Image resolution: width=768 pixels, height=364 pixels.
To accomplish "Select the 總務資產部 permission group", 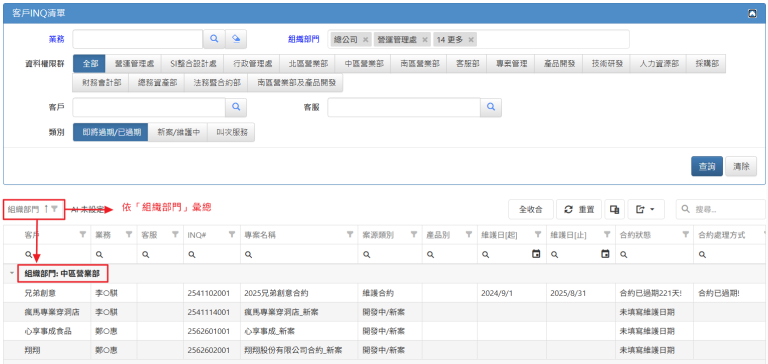I will [x=157, y=83].
